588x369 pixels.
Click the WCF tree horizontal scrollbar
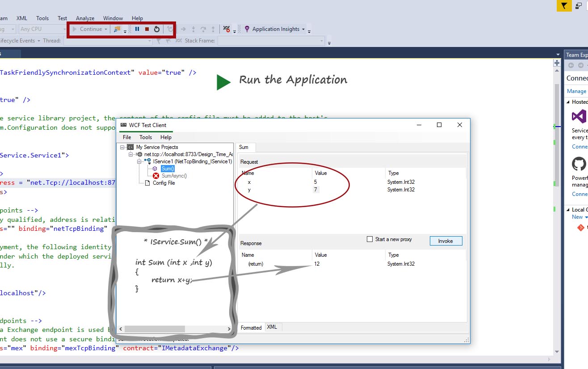[155, 329]
